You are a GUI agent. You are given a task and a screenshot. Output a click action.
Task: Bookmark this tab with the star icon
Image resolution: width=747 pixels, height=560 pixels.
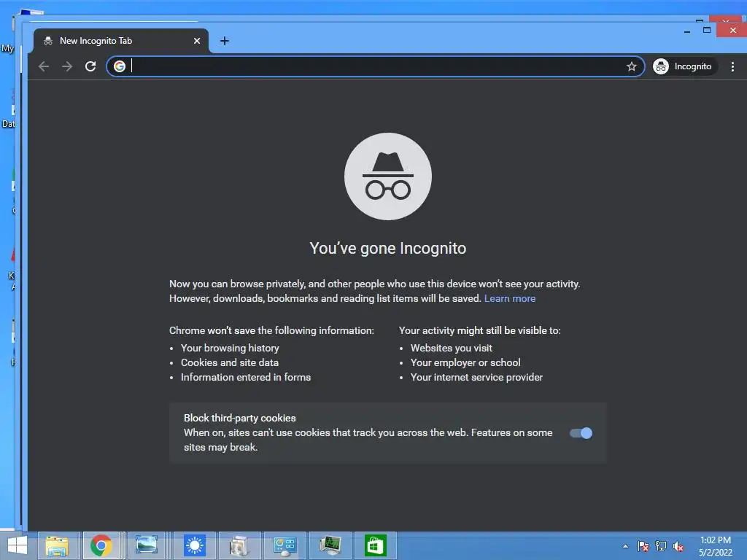pyautogui.click(x=631, y=66)
